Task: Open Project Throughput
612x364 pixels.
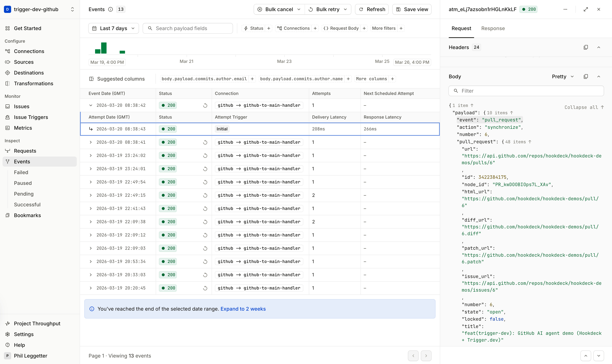Action: pos(37,324)
